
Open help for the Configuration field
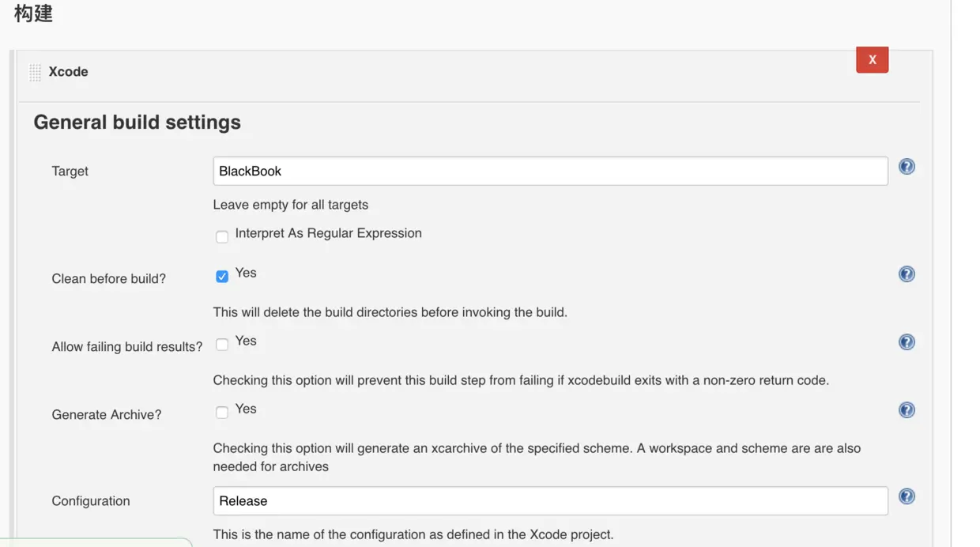pos(906,496)
